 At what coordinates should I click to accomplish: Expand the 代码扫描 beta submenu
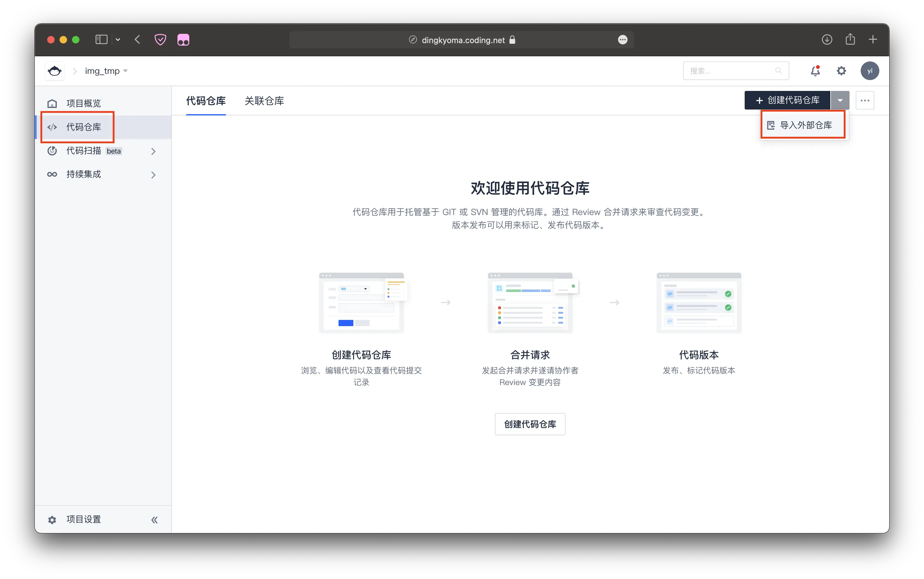153,151
